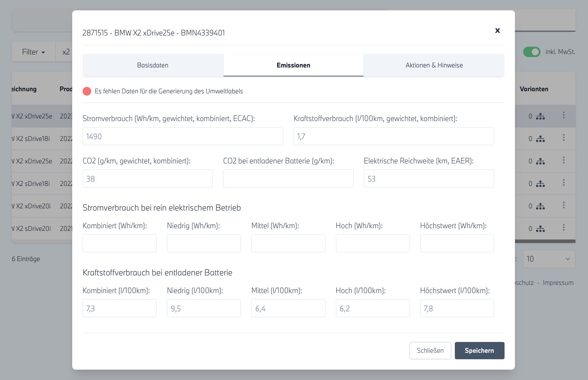Image resolution: width=588 pixels, height=380 pixels.
Task: Toggle the inkl. MwSt. switch
Action: [x=531, y=52]
